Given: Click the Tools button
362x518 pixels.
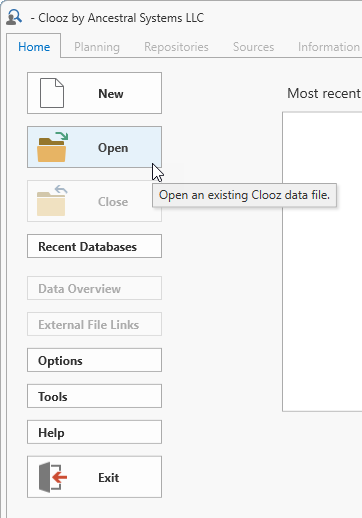Looking at the screenshot, I should pyautogui.click(x=94, y=396).
